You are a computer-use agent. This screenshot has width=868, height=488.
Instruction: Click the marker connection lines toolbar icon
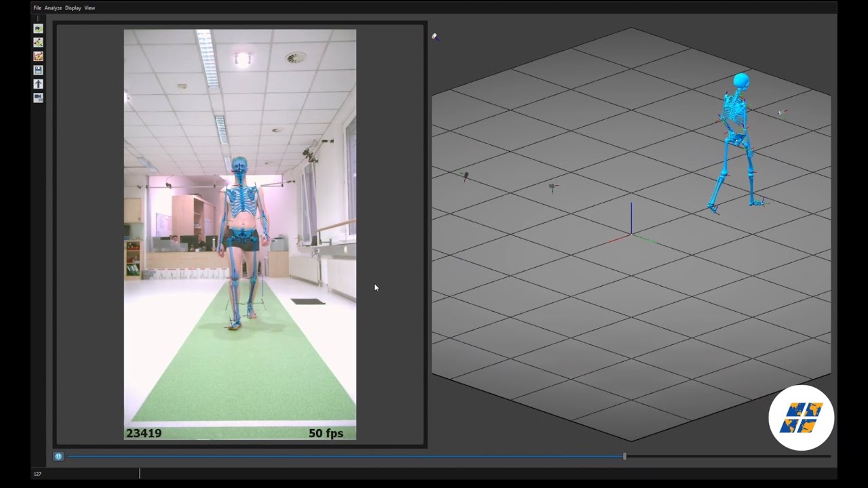tap(38, 42)
